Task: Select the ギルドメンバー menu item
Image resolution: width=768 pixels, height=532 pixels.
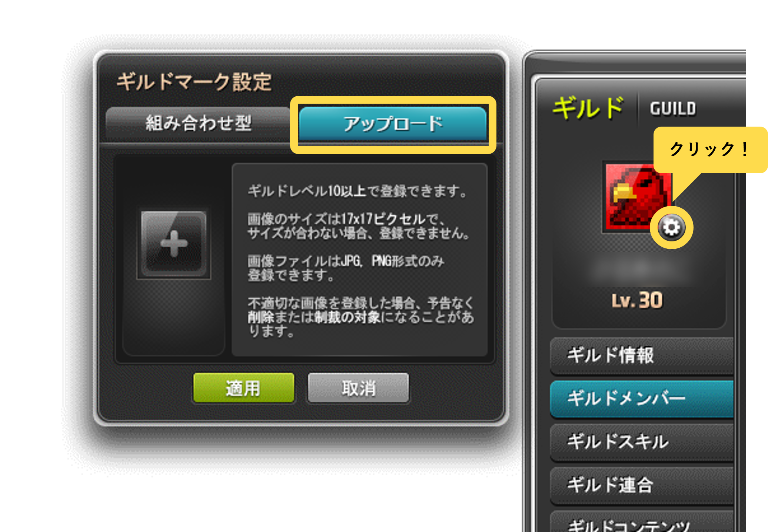Action: tap(642, 399)
